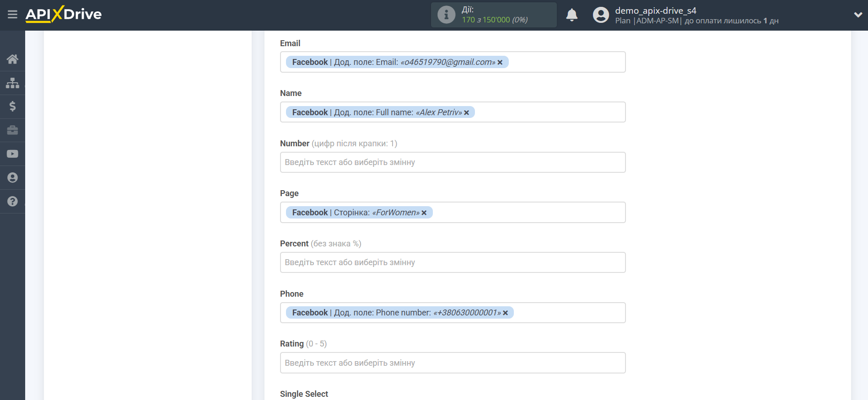The image size is (868, 400).
Task: Click into the Rating input field
Action: click(453, 363)
